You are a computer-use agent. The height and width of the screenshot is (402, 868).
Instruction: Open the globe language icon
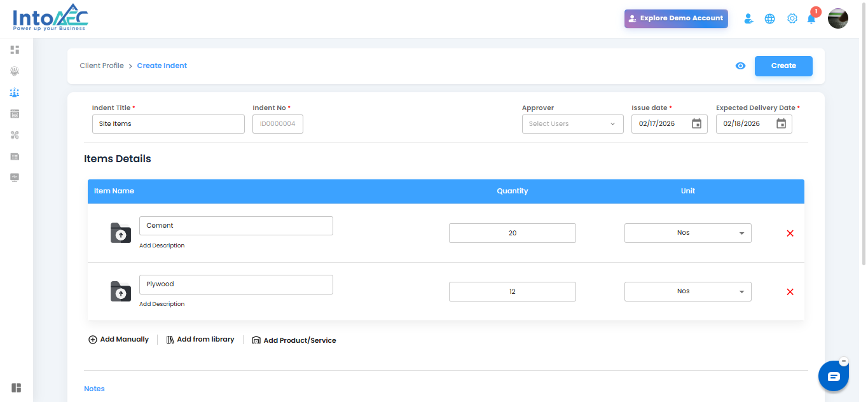click(x=769, y=18)
